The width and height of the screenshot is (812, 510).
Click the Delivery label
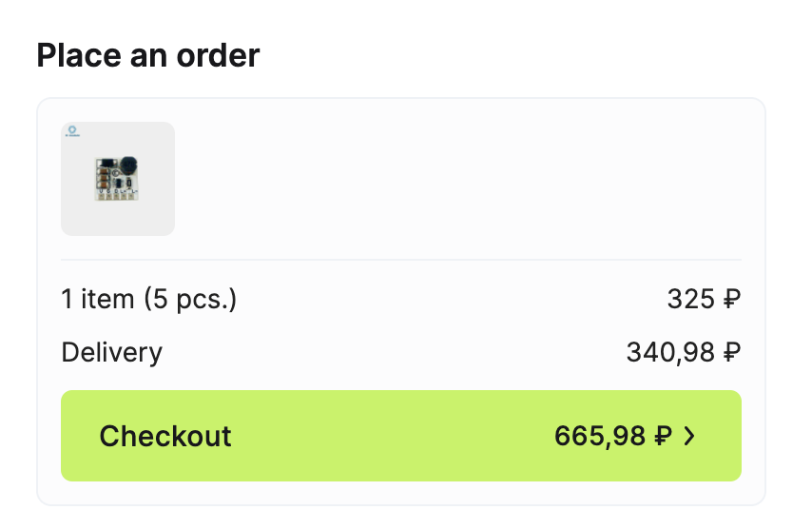[x=111, y=353]
